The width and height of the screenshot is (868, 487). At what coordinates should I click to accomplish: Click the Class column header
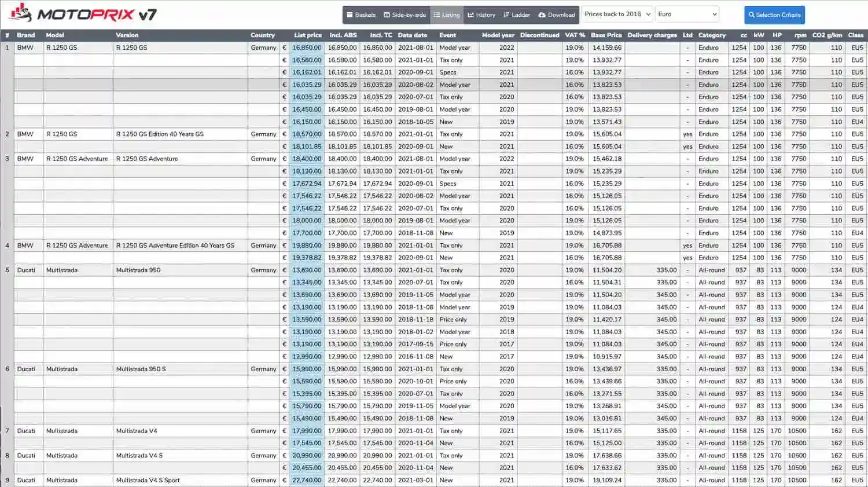coord(856,35)
